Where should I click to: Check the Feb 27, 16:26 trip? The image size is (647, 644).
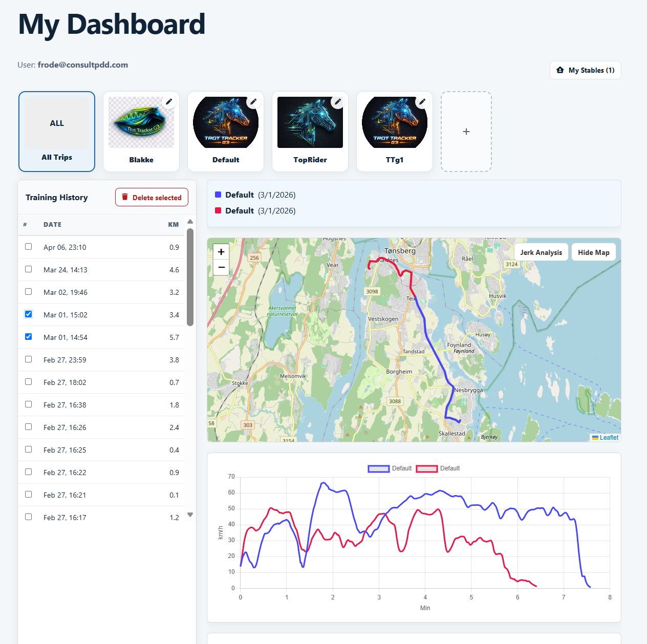click(x=29, y=427)
